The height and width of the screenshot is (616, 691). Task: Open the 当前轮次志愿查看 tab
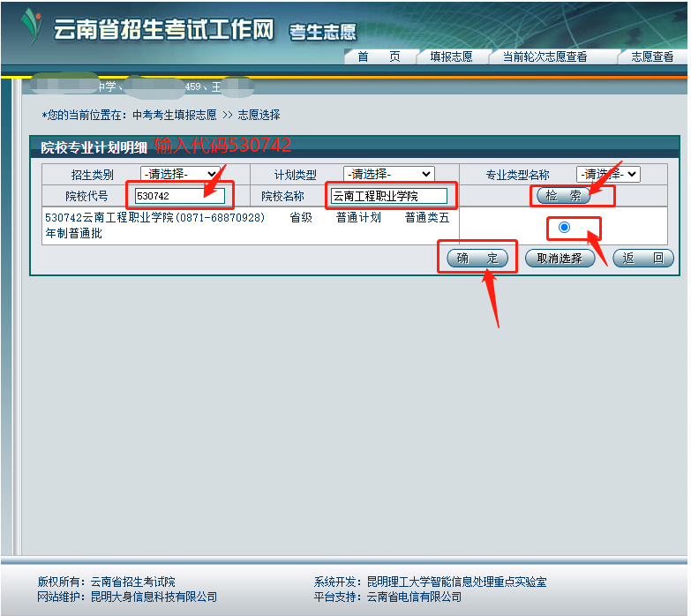point(544,56)
